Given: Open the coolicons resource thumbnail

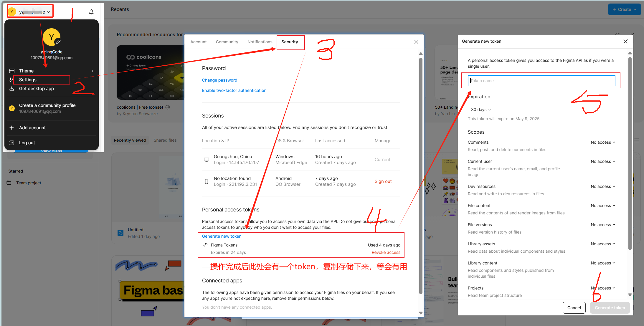Looking at the screenshot, I should 150,72.
